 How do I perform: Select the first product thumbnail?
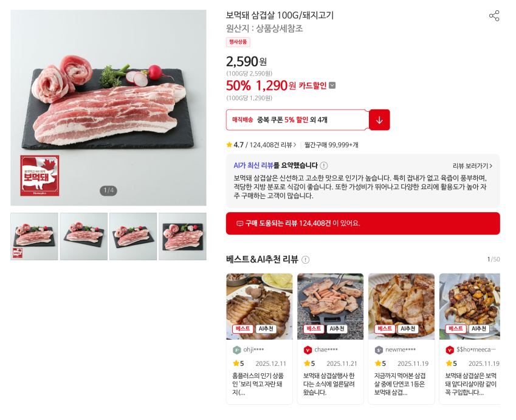(x=34, y=236)
